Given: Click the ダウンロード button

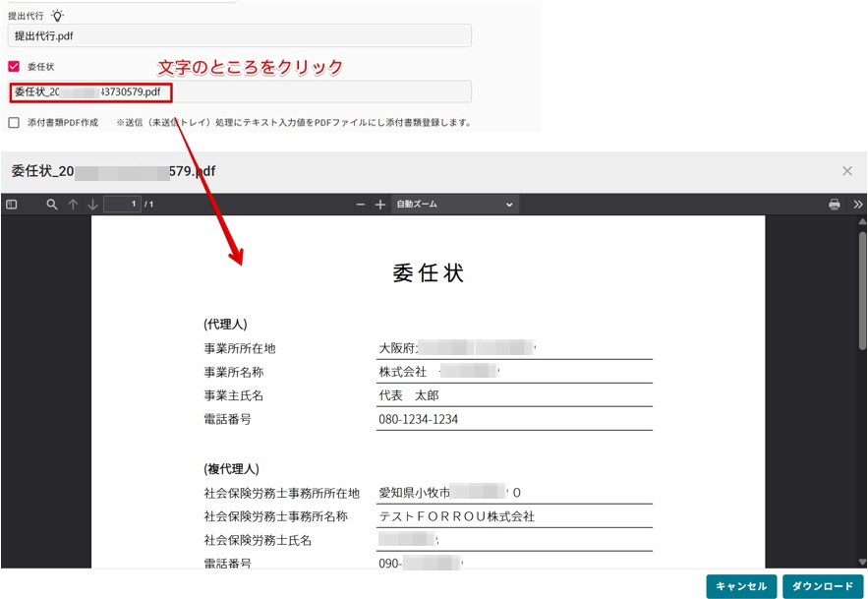Looking at the screenshot, I should tap(823, 586).
